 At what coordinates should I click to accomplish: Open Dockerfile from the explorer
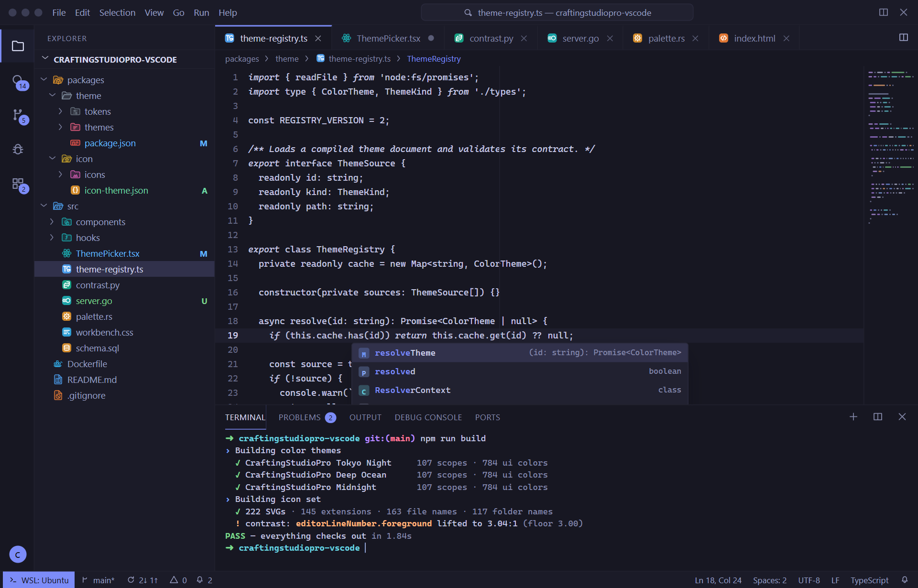coord(124,364)
